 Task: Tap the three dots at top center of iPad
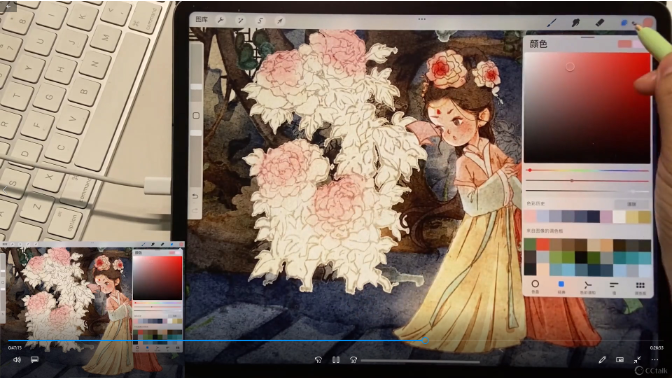point(422,19)
